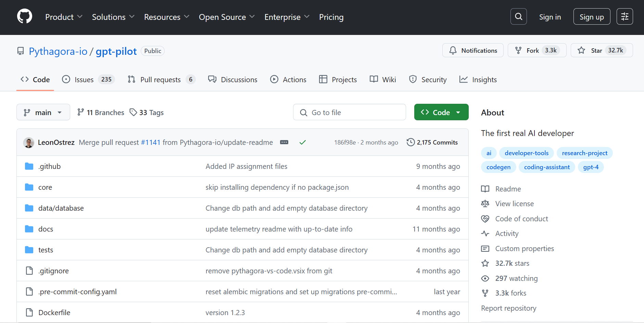The width and height of the screenshot is (644, 323).
Task: View 11 Branches link
Action: tap(101, 112)
